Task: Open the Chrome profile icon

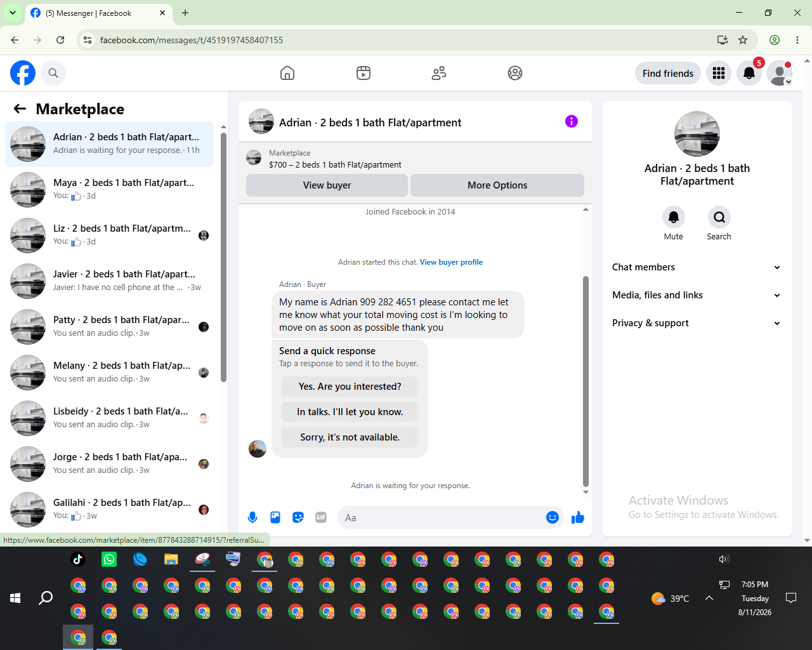Action: [x=775, y=40]
